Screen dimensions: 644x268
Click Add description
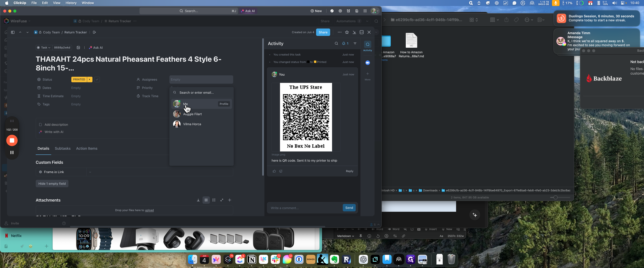[x=56, y=124]
